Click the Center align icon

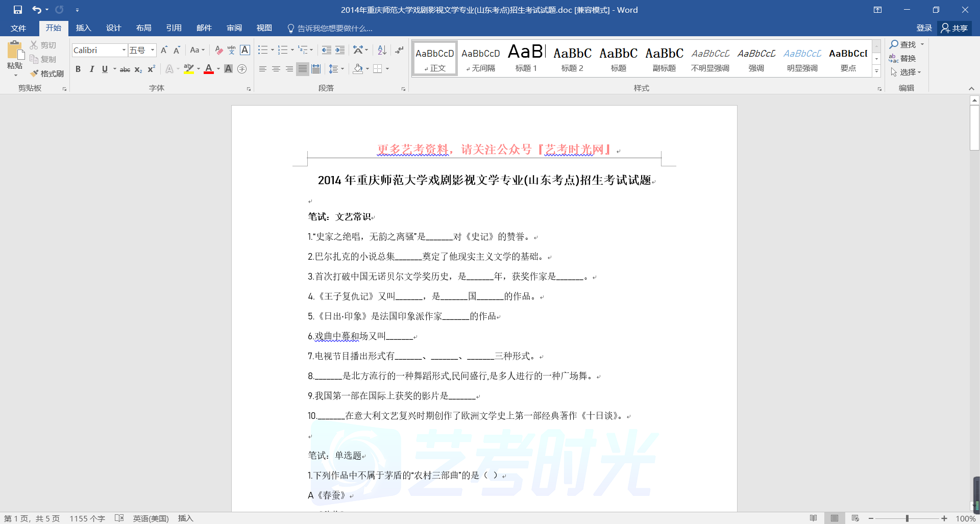(x=276, y=69)
